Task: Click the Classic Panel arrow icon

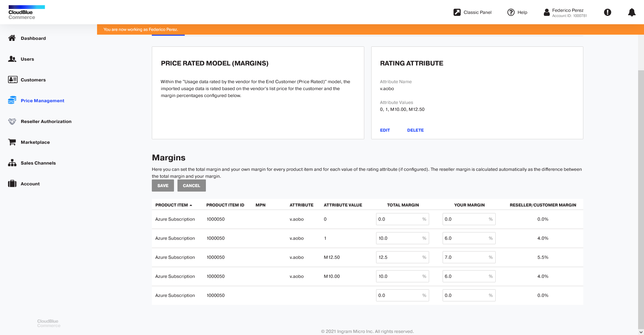Action: (x=457, y=12)
